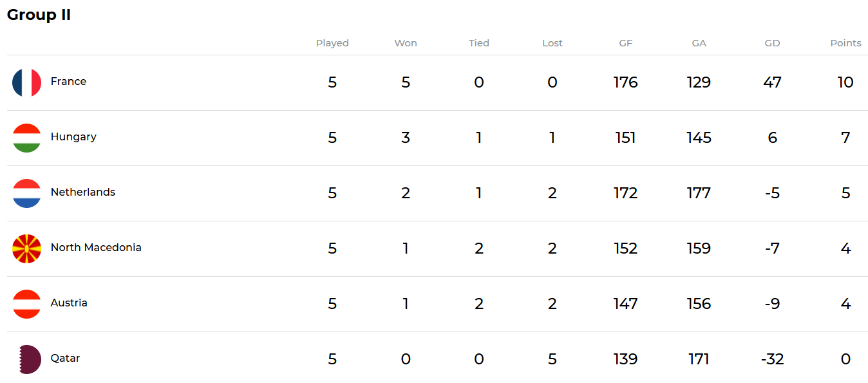
Task: Select the Group II heading
Action: coord(39,15)
